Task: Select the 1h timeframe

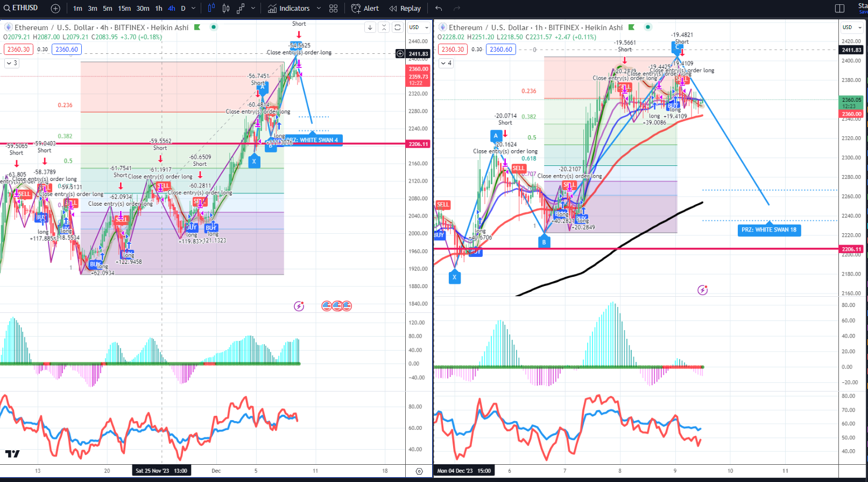Action: (159, 8)
